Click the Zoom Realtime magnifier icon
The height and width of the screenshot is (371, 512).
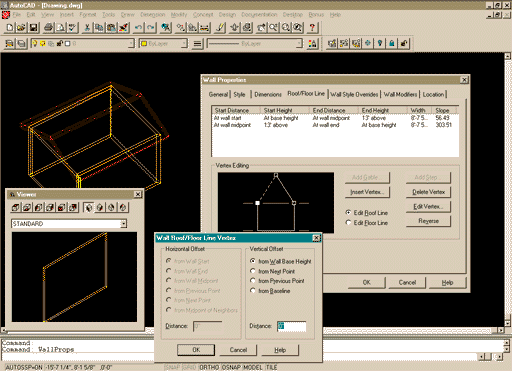(273, 27)
